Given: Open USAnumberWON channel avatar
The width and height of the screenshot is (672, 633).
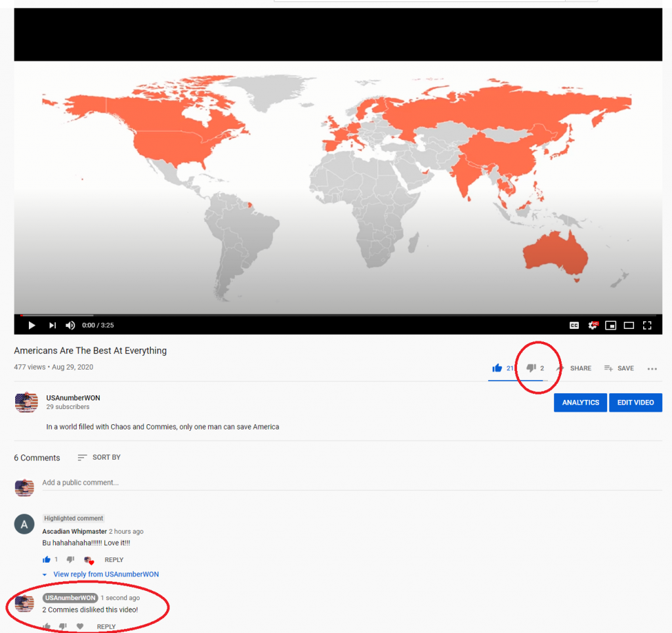Looking at the screenshot, I should click(x=26, y=403).
